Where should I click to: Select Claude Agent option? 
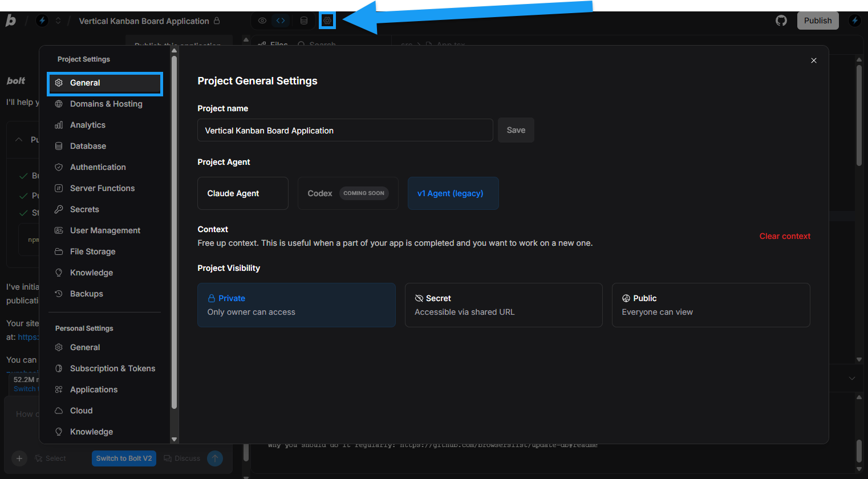click(243, 193)
